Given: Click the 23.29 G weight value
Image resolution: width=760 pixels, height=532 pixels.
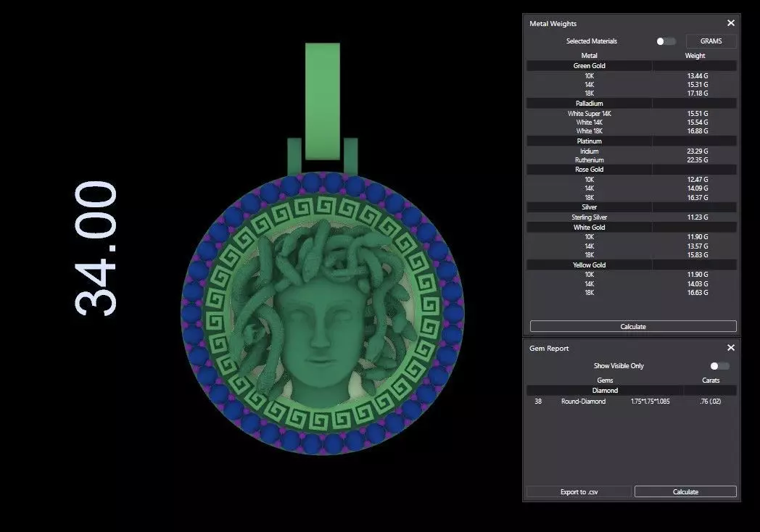Looking at the screenshot, I should pos(698,151).
